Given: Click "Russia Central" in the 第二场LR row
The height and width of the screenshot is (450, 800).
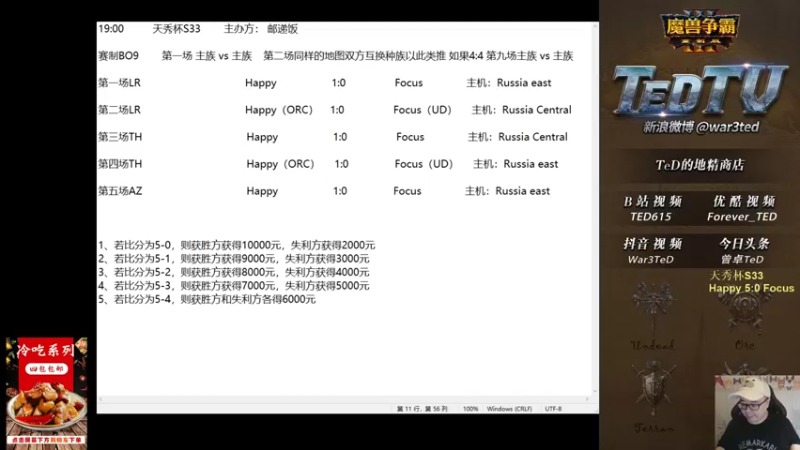Looking at the screenshot, I should [x=537, y=110].
